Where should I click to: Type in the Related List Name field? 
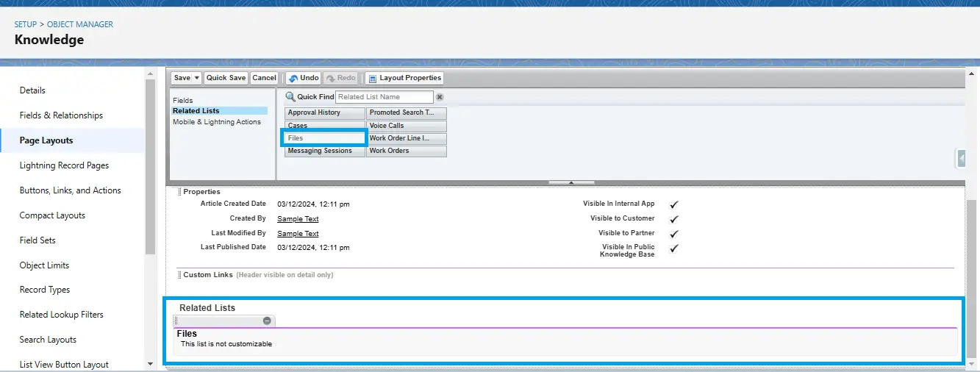click(385, 97)
